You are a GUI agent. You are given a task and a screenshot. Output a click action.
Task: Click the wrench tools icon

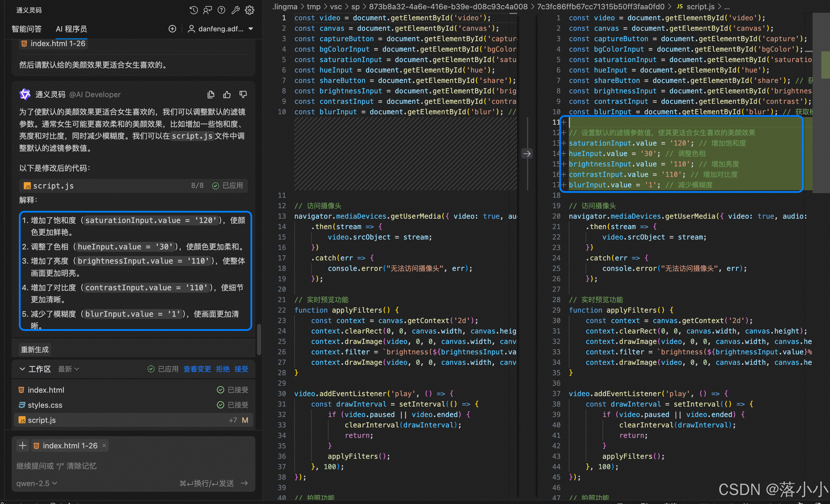[x=235, y=10]
